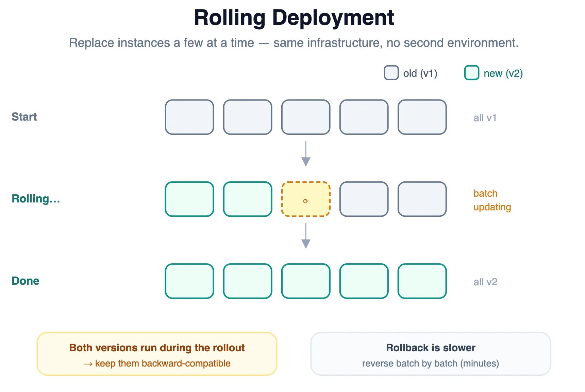Select the 'all v1' annotation

[x=485, y=118]
